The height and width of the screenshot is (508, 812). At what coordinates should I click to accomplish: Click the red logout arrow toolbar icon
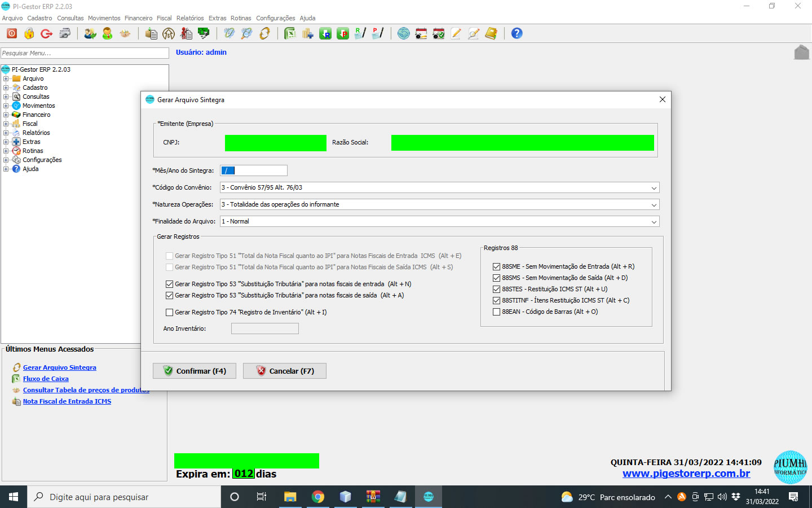pyautogui.click(x=47, y=33)
